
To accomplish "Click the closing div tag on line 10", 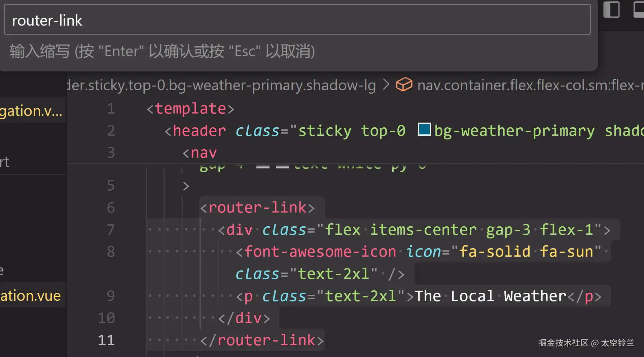I will click(x=244, y=318).
